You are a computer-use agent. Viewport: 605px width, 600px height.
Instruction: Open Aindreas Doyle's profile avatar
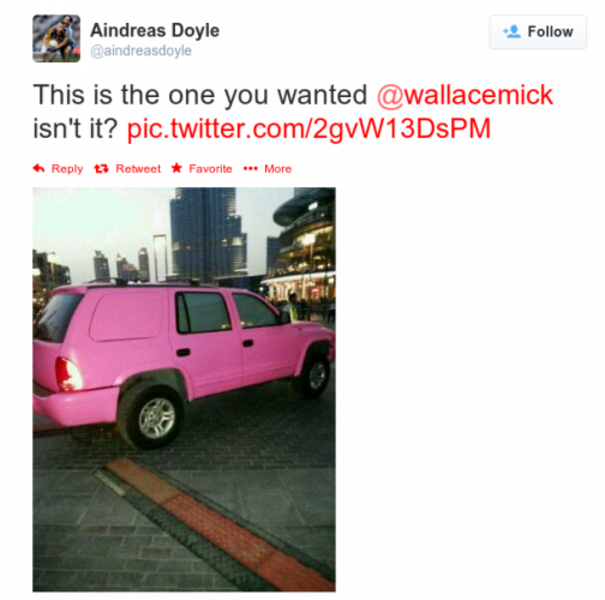tap(56, 38)
